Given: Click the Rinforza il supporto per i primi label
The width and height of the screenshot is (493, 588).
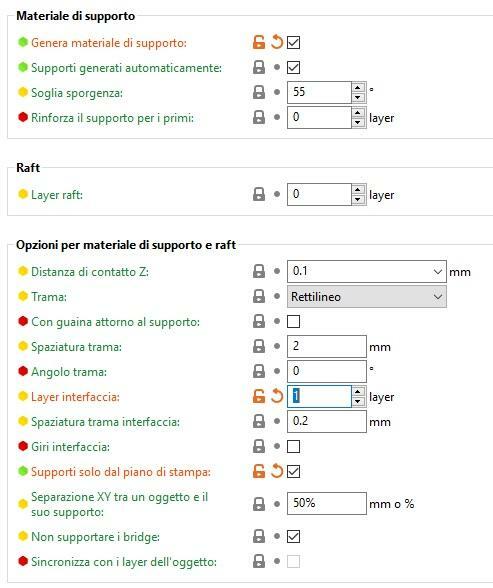Looking at the screenshot, I should tap(112, 118).
